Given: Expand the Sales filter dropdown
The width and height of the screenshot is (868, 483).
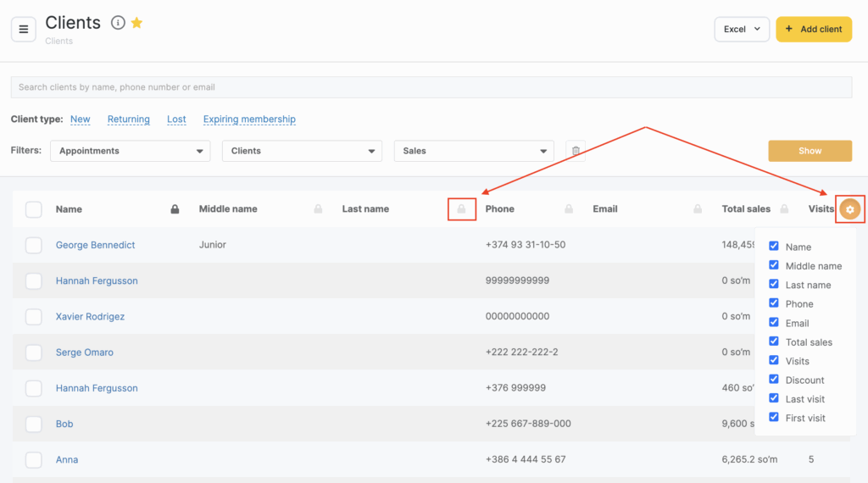Looking at the screenshot, I should 474,151.
